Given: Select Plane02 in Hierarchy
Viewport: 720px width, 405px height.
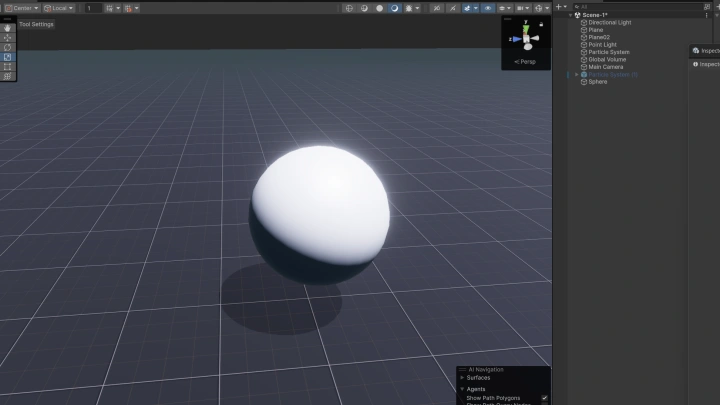Looking at the screenshot, I should pyautogui.click(x=599, y=37).
